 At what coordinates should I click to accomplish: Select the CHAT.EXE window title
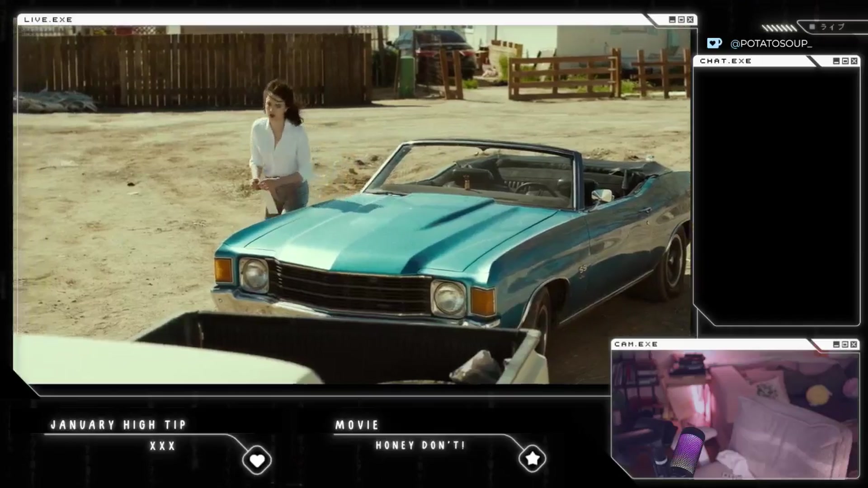pyautogui.click(x=726, y=61)
